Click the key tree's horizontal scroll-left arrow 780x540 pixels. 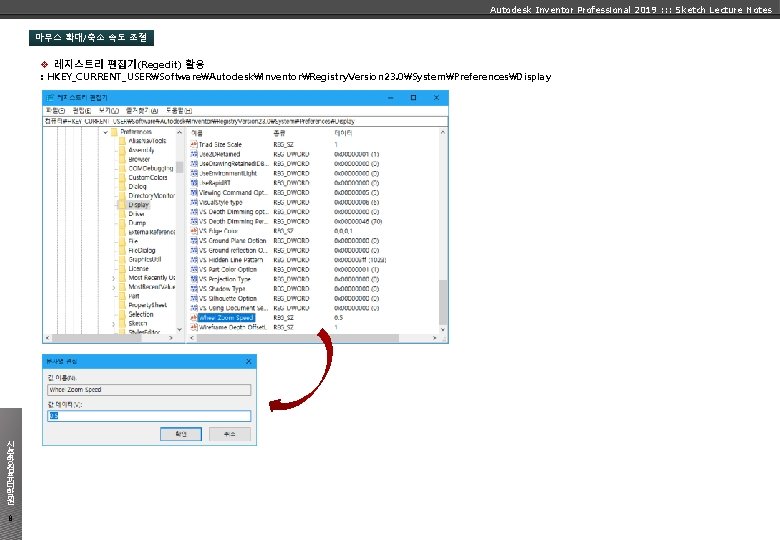pos(47,338)
